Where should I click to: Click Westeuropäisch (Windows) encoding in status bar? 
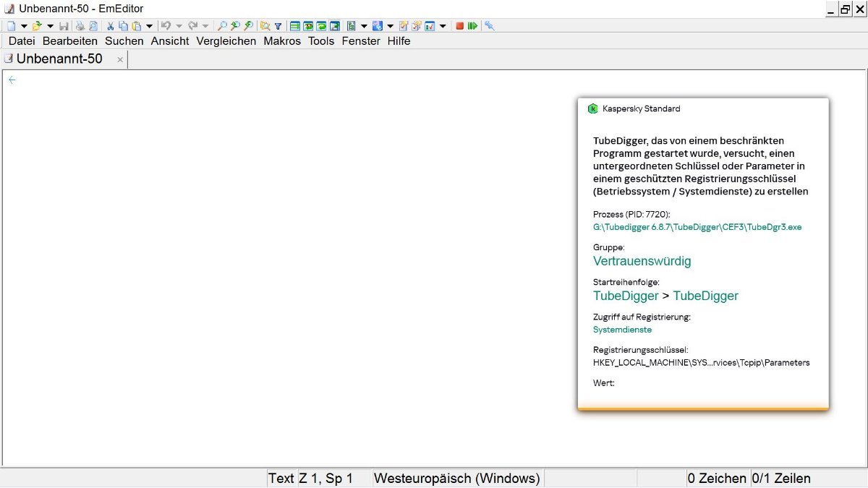(457, 479)
